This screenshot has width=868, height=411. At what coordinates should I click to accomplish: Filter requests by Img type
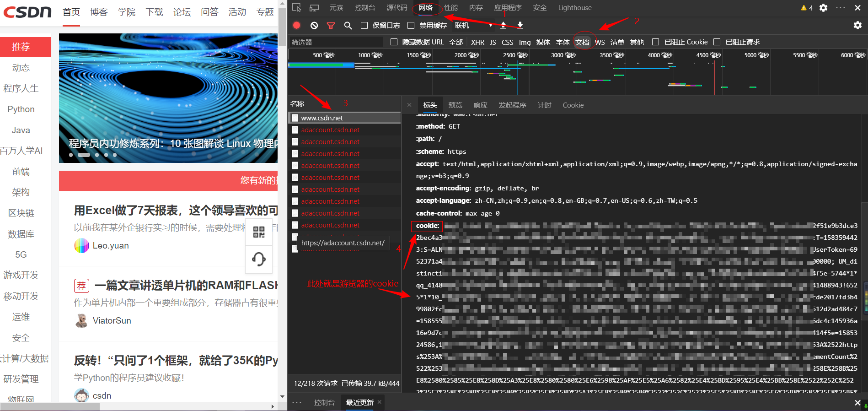pos(525,42)
